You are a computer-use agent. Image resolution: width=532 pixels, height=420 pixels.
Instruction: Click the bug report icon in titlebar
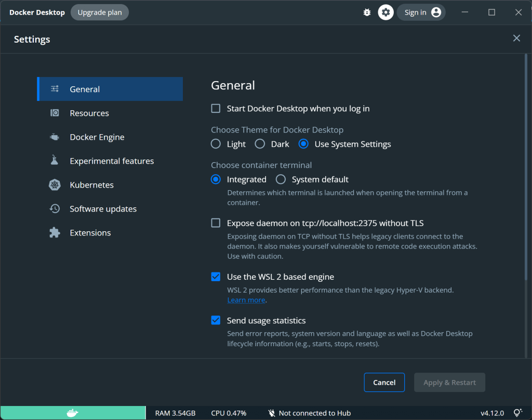coord(367,12)
